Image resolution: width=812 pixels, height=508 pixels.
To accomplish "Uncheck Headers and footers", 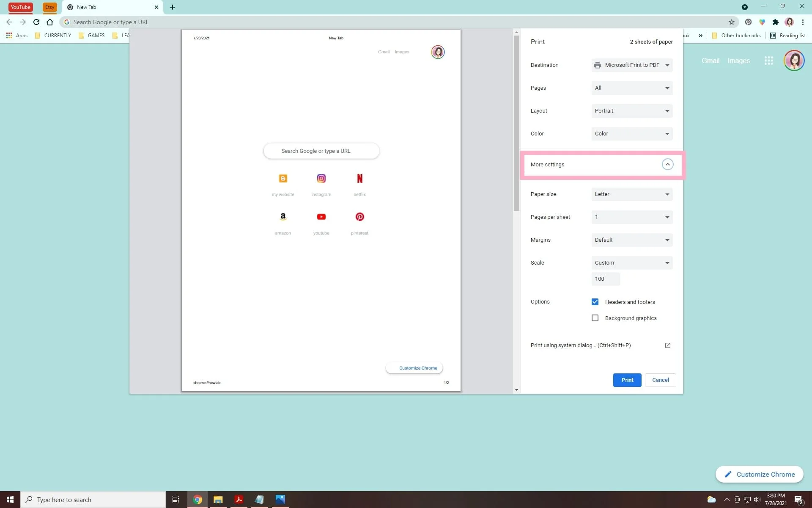I will 595,302.
